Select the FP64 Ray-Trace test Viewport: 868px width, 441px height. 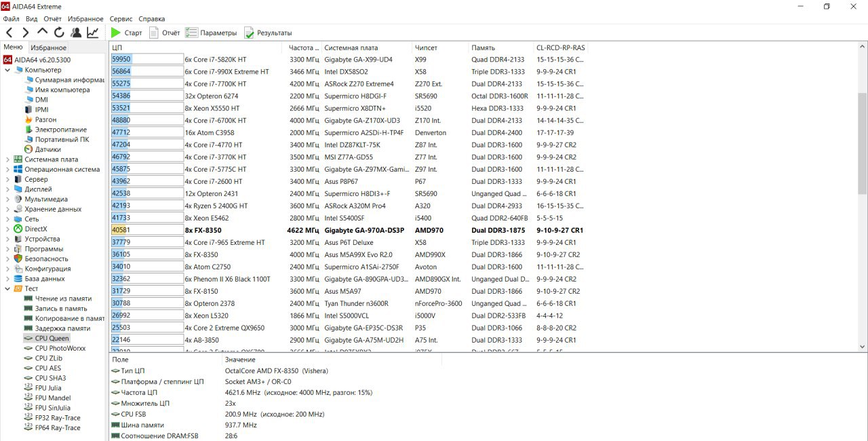52,427
